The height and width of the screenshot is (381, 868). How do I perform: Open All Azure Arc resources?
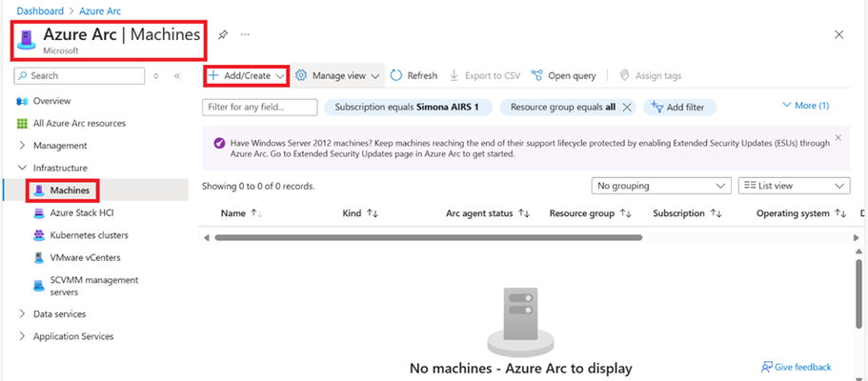pyautogui.click(x=79, y=123)
